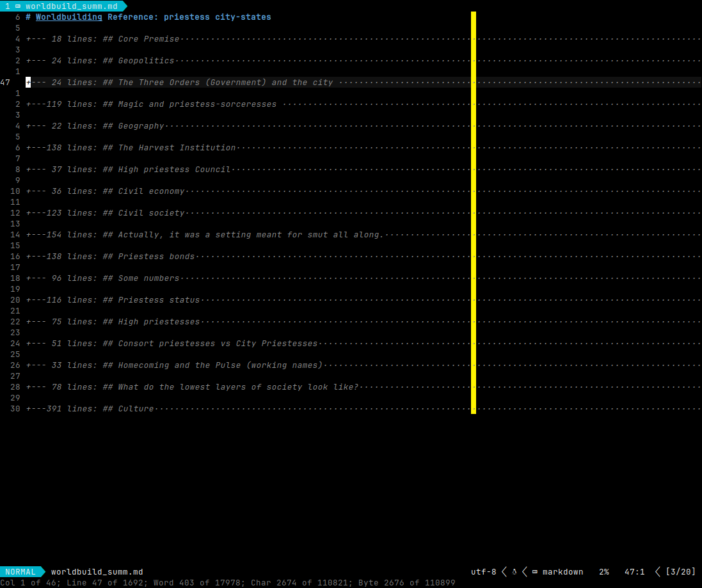Click relative line number 30 in the gutter
This screenshot has height=588, width=702.
[15, 409]
